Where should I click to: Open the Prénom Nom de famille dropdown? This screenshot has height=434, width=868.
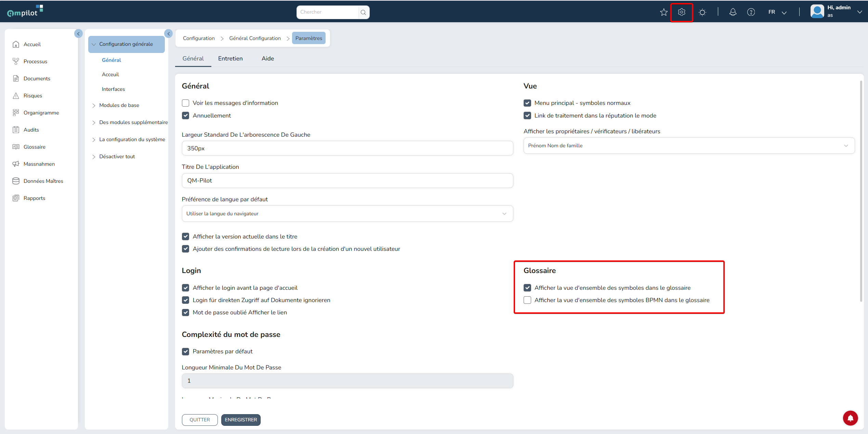pyautogui.click(x=689, y=146)
